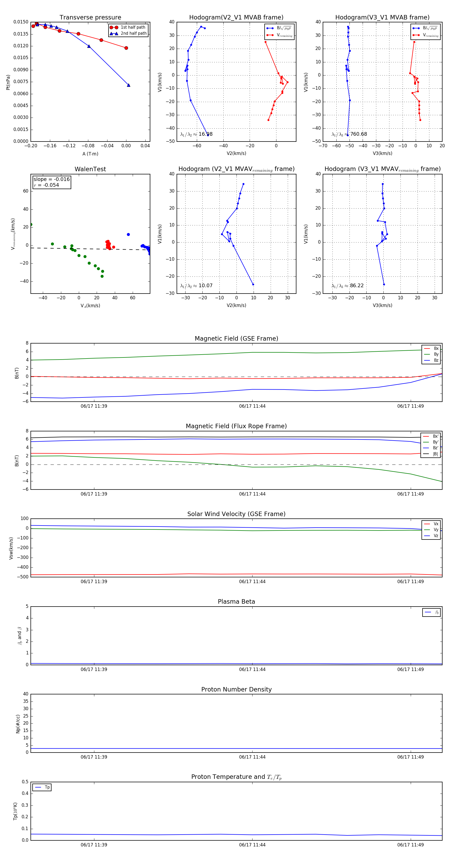The image size is (473, 868).
Task: Click the λ1/λ2 ≈ 16.88 annotation
Action: click(196, 134)
